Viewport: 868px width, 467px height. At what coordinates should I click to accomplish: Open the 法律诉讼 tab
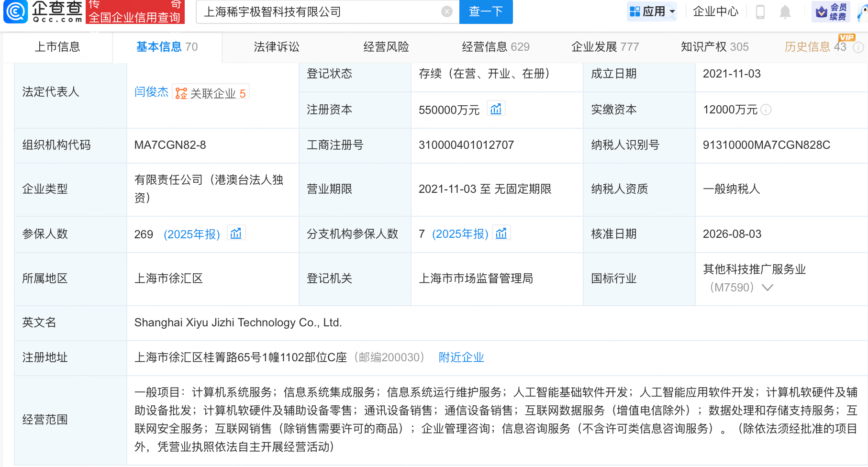[277, 47]
